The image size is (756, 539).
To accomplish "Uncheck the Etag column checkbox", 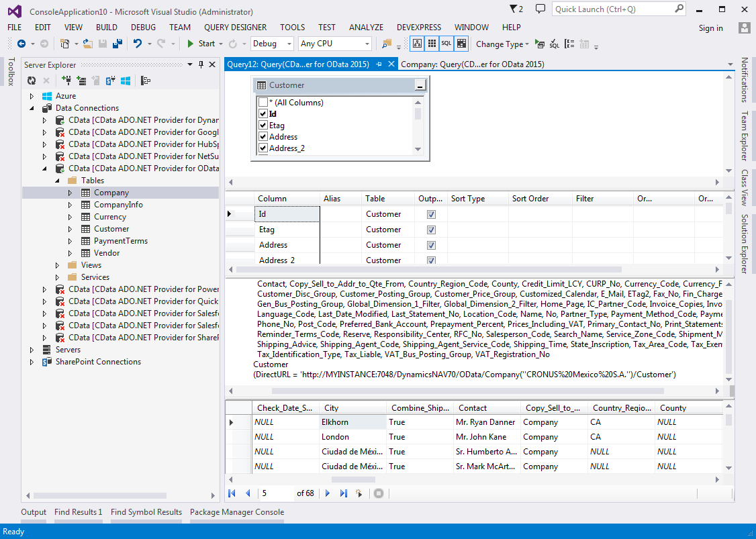I will [263, 126].
